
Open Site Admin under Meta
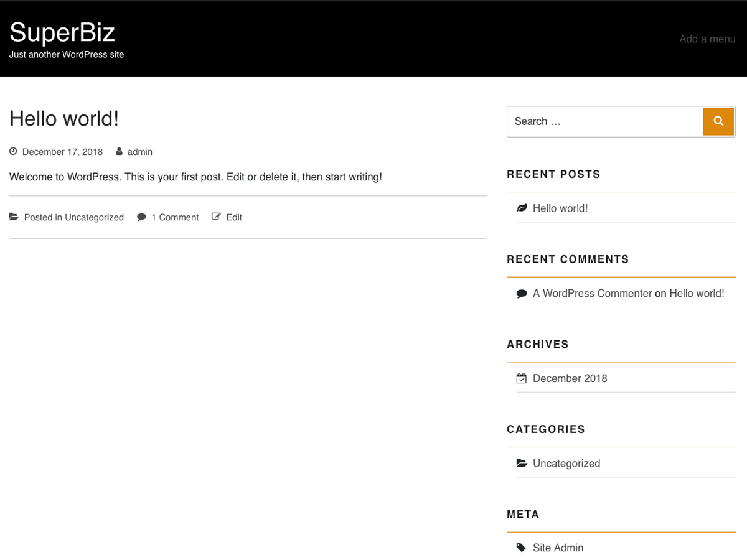558,548
